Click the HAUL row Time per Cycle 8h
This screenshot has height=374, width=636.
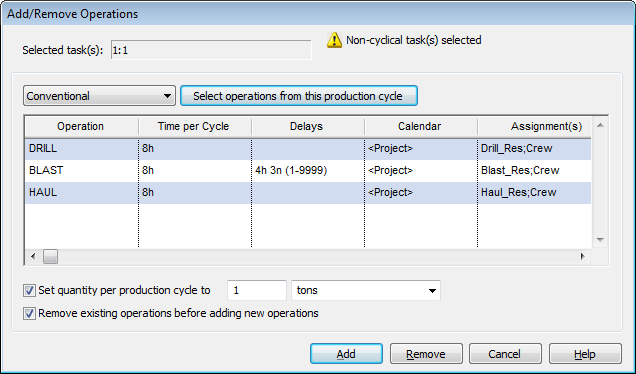195,192
